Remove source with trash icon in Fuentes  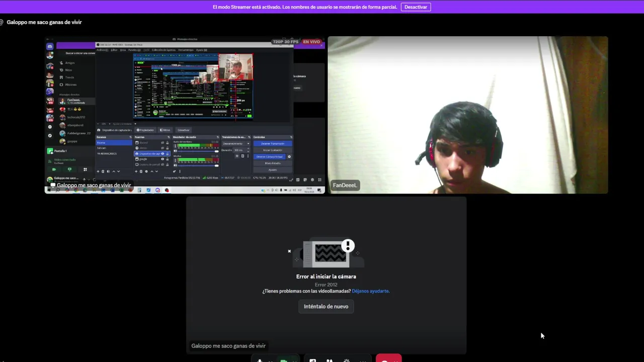click(x=141, y=171)
